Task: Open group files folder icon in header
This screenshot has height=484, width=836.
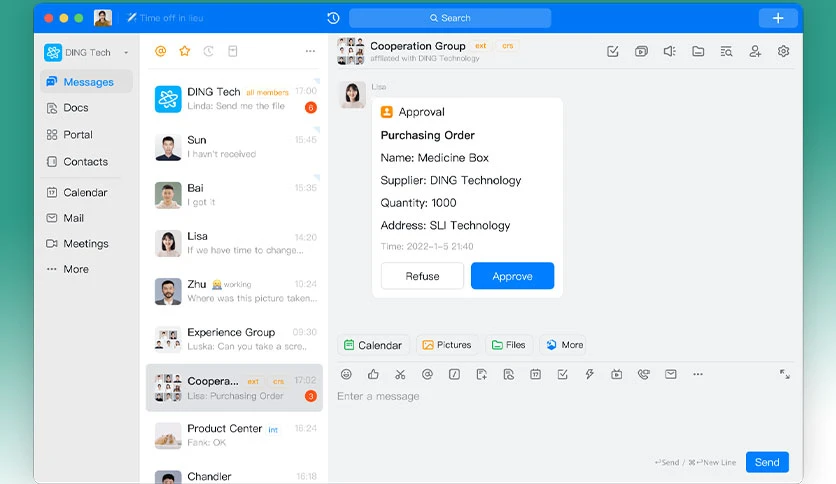Action: click(x=698, y=51)
